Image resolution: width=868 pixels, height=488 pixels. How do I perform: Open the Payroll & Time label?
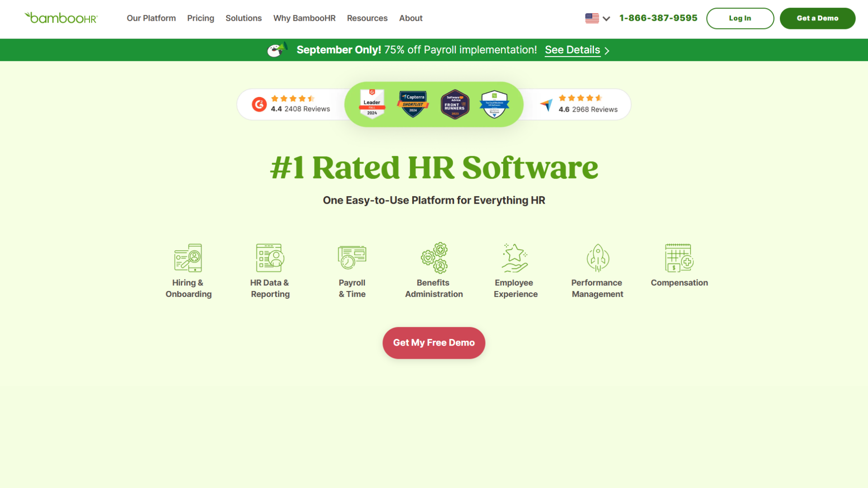click(352, 288)
